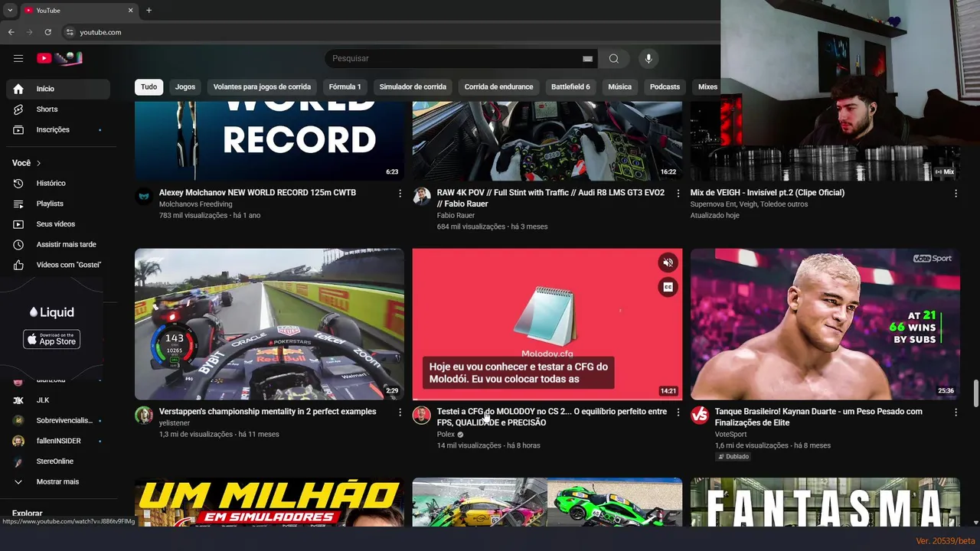Open options for Mix de VEIGH
This screenshot has width=980, height=551.
955,194
